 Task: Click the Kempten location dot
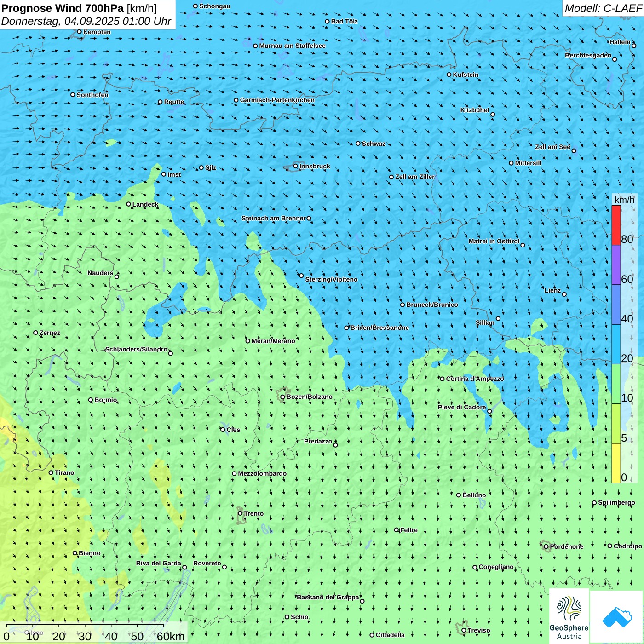coord(79,32)
